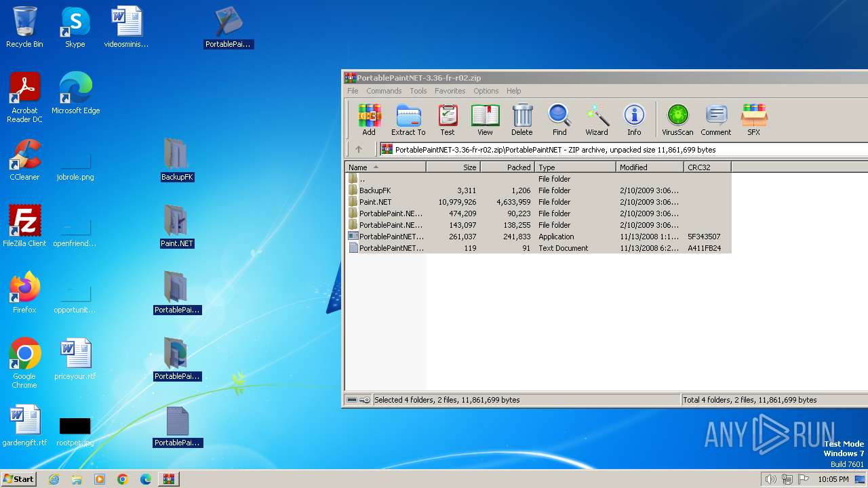Sort files by Name column header
This screenshot has height=488, width=868.
pyautogui.click(x=386, y=167)
